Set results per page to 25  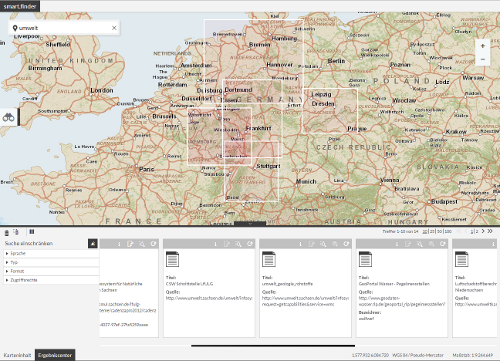[x=432, y=231]
